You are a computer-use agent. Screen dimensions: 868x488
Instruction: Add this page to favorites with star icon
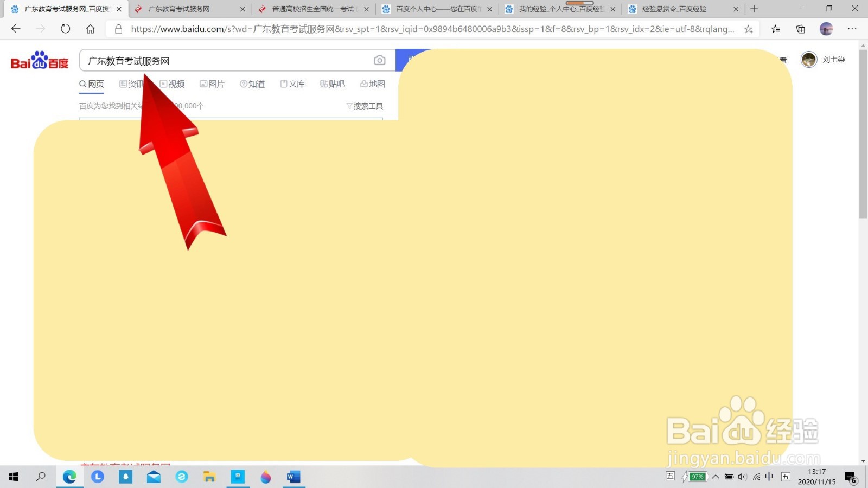point(748,29)
